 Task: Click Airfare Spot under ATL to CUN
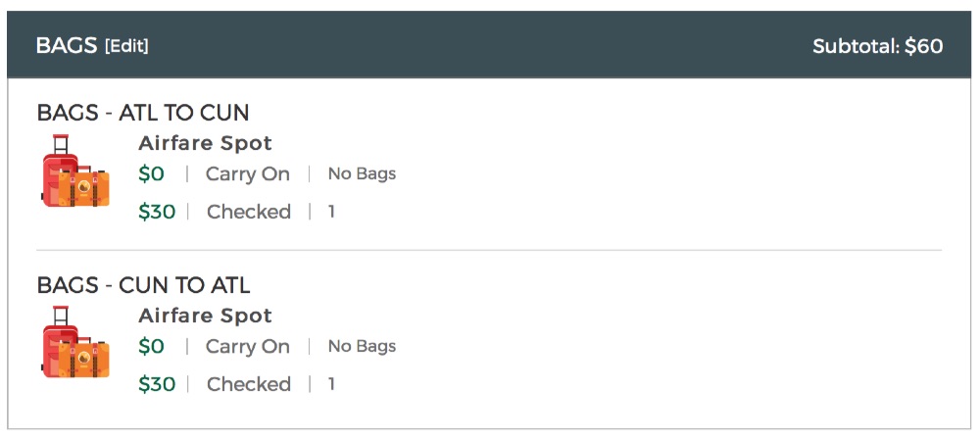(205, 143)
